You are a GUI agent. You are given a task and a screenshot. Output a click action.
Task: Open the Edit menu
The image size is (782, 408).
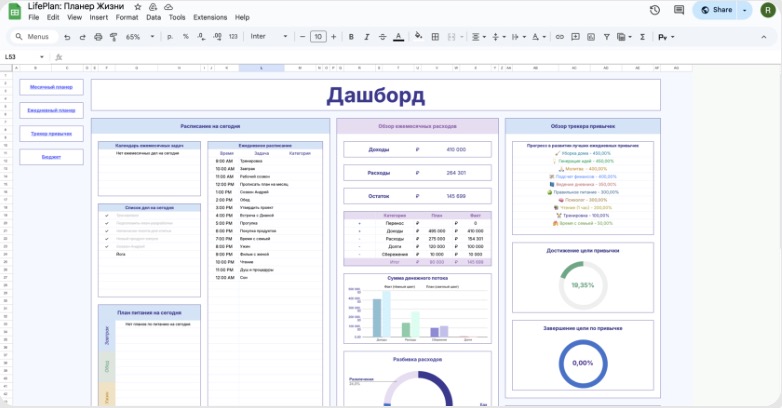coord(53,17)
